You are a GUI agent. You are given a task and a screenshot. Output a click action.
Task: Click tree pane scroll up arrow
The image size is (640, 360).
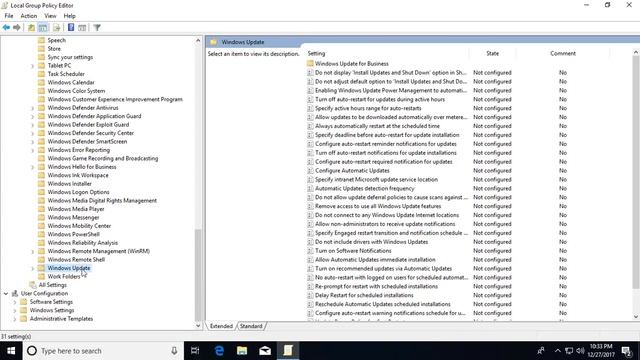[198, 40]
